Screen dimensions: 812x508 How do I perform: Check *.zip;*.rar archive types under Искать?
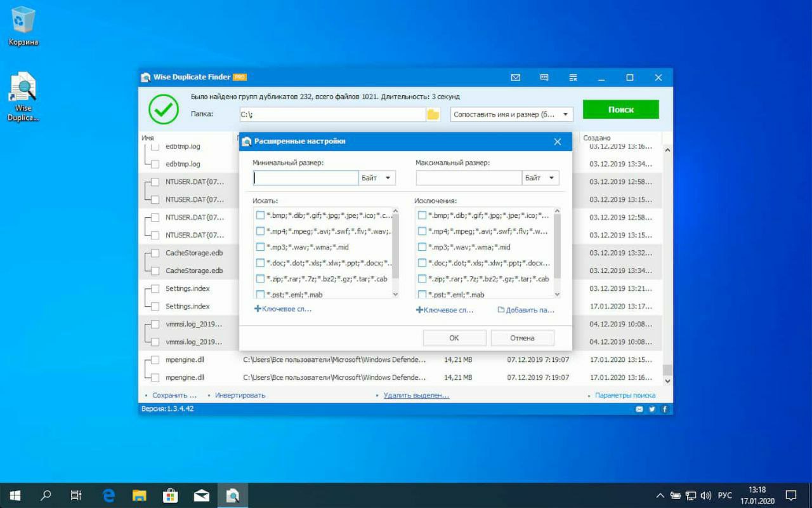click(x=260, y=279)
